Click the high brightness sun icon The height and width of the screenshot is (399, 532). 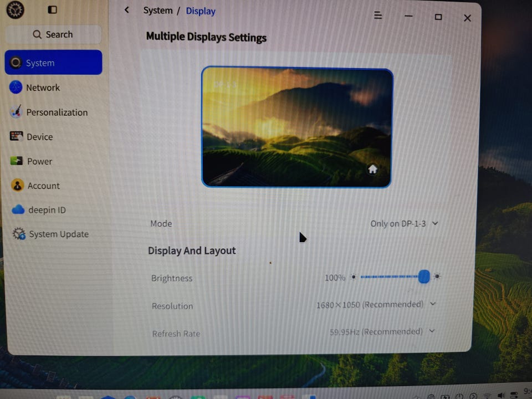[x=437, y=277]
